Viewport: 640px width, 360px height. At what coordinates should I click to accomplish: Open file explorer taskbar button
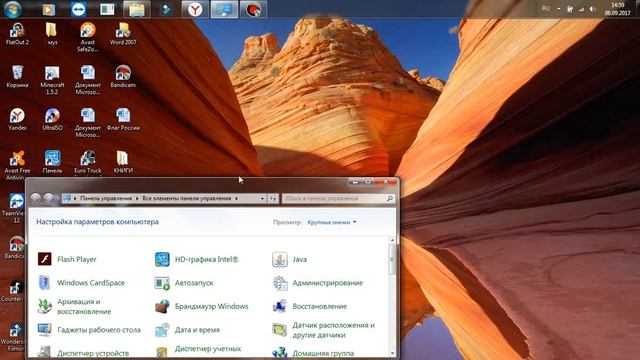136,9
